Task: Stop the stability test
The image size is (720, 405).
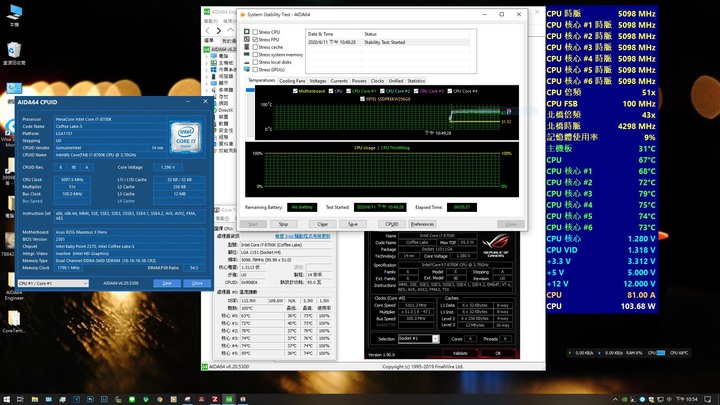Action: [283, 224]
